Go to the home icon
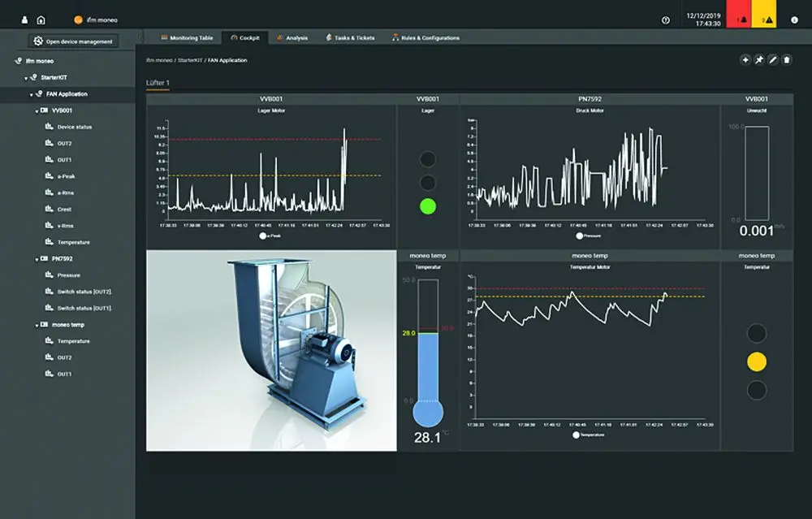Screen dimensions: 812x519 (41, 19)
